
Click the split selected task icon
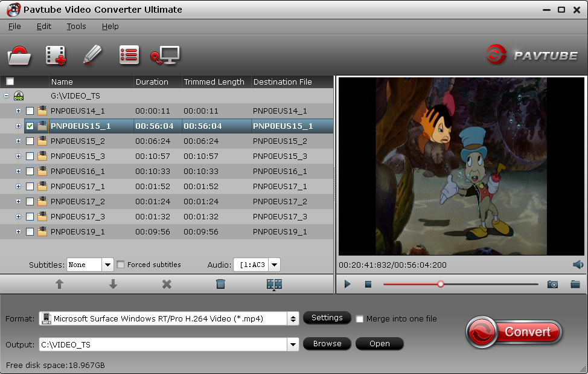click(274, 285)
